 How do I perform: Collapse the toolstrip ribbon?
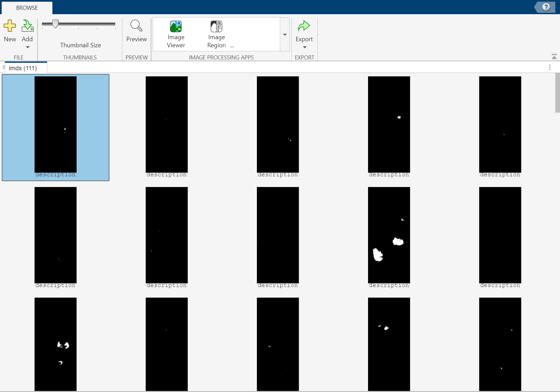click(x=554, y=56)
